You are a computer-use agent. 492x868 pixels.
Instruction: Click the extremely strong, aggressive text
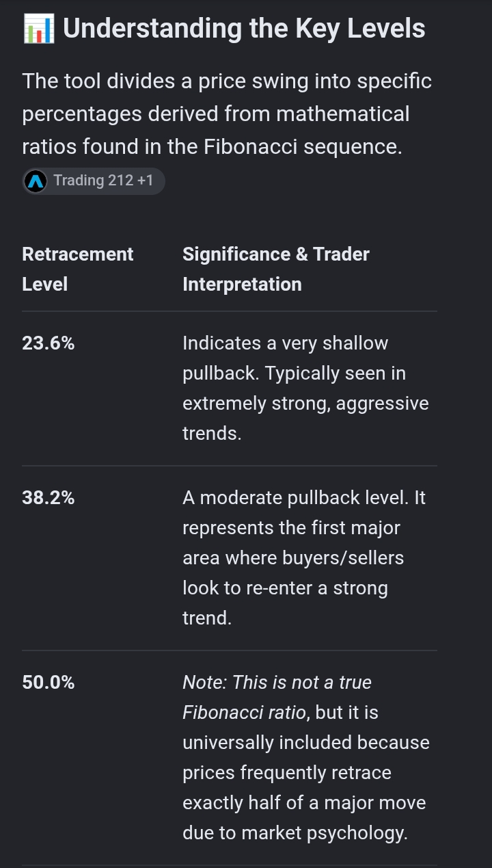tap(305, 404)
